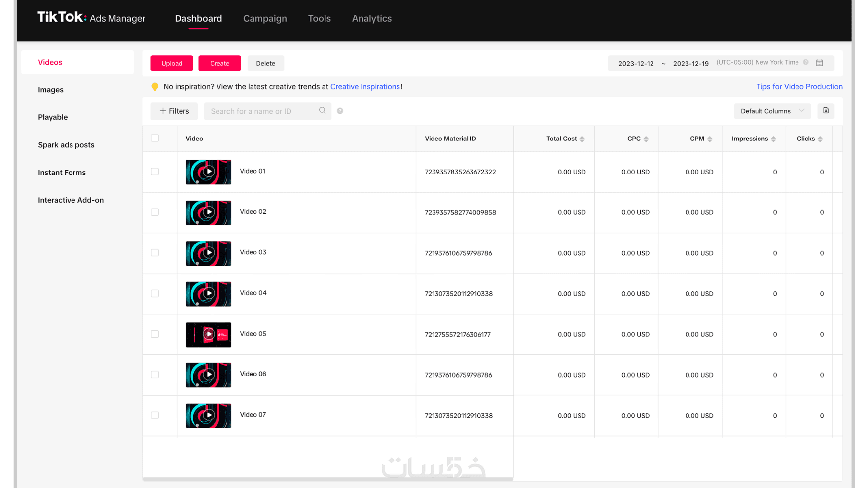Play the Video 07 thumbnail

point(209,416)
